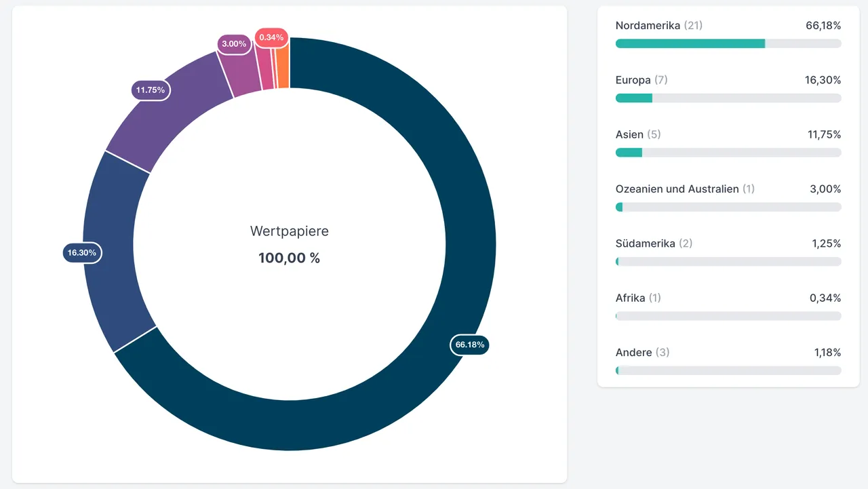This screenshot has width=868, height=489.
Task: Select the Asien (5) list entry
Action: [x=728, y=143]
